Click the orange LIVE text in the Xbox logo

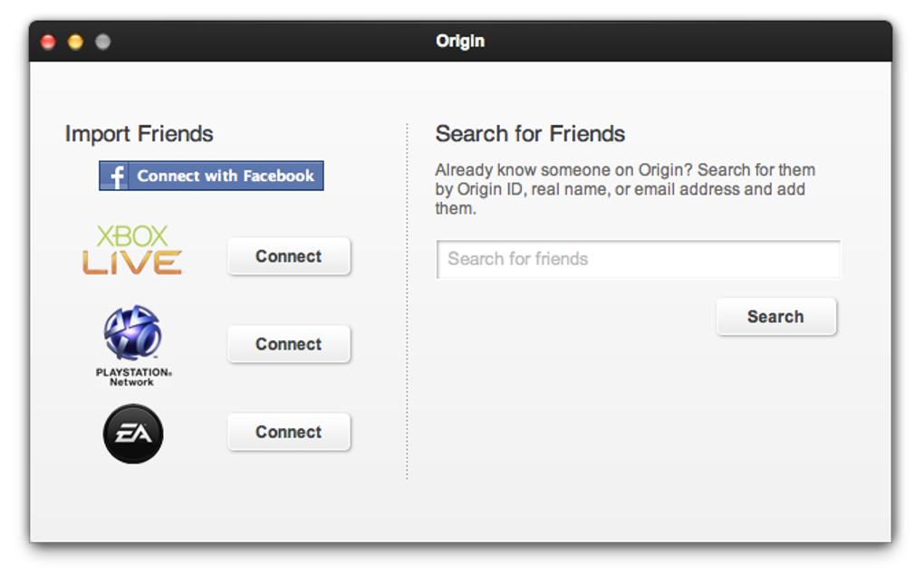pos(132,262)
